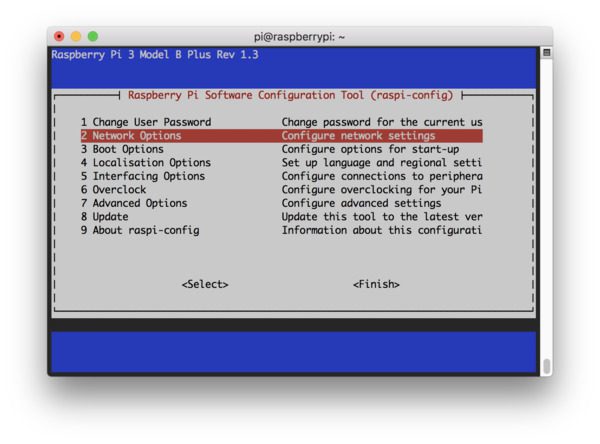Viewport: 600px width, 444px height.
Task: Click the scrollbar icon at top right
Action: point(547,52)
